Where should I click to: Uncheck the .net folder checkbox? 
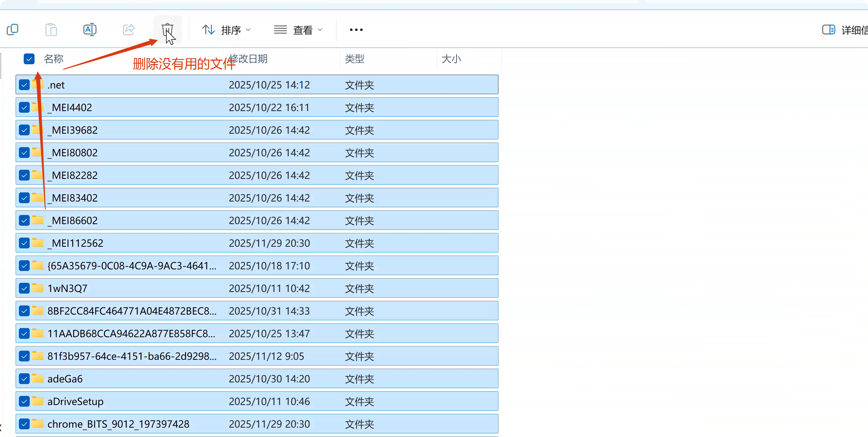click(x=24, y=85)
